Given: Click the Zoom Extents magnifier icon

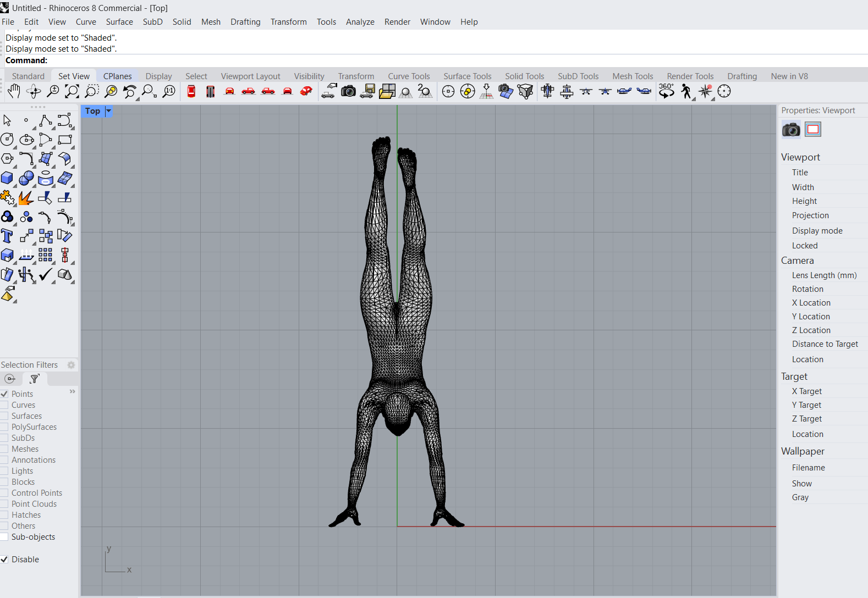Looking at the screenshot, I should [72, 91].
